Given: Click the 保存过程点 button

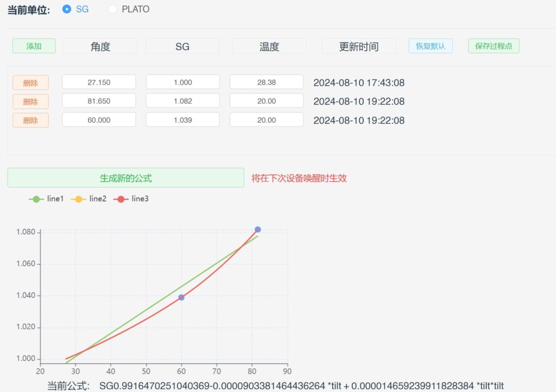Looking at the screenshot, I should (x=494, y=46).
